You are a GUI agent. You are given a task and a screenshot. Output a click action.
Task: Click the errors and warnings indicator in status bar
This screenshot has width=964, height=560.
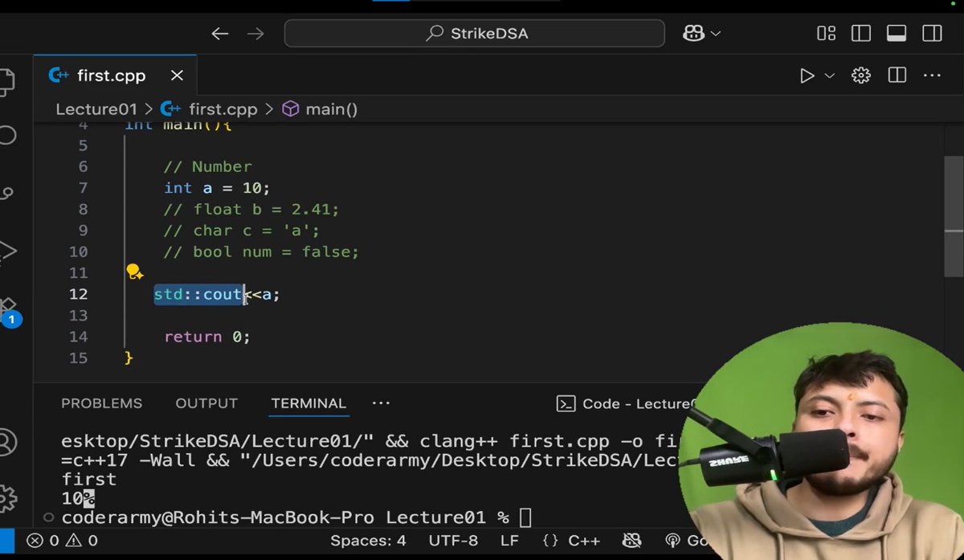point(62,541)
